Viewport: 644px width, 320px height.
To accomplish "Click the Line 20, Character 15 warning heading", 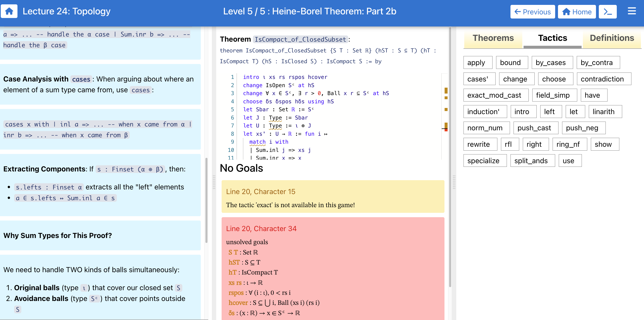I will (x=260, y=191).
